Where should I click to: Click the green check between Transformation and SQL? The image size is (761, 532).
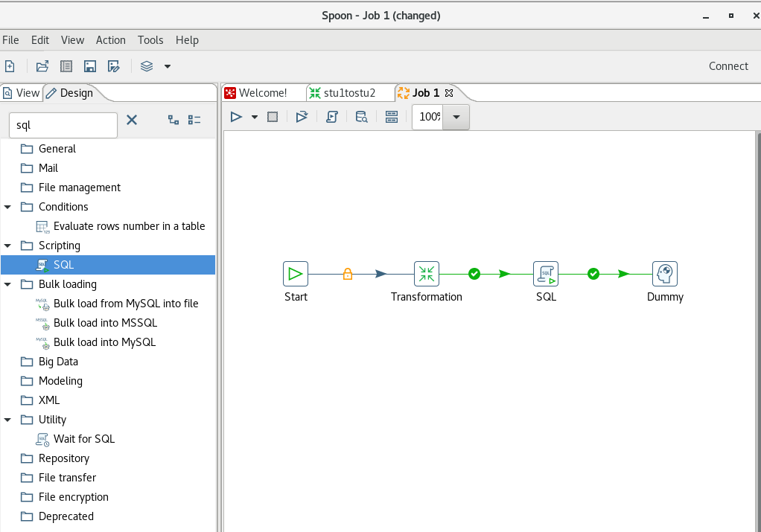(x=474, y=274)
